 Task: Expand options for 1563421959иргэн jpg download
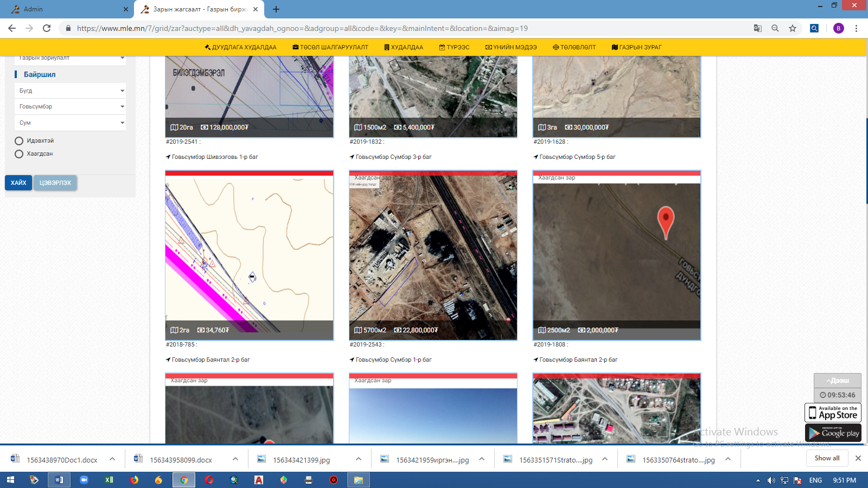482,459
